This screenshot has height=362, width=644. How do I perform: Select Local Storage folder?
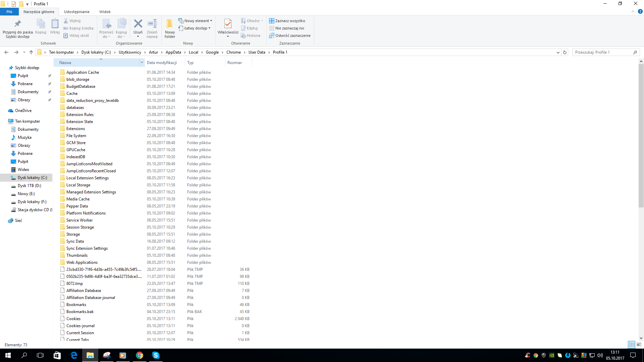[x=78, y=185]
